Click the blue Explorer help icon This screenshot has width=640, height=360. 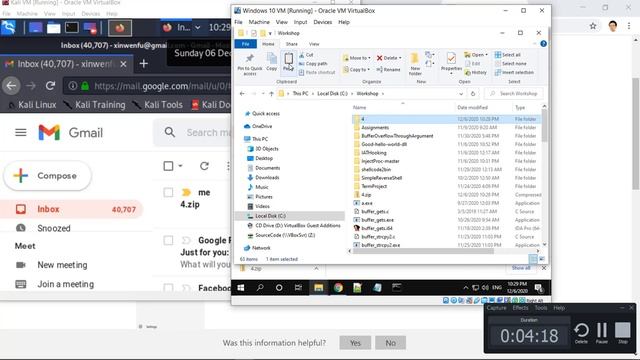543,44
